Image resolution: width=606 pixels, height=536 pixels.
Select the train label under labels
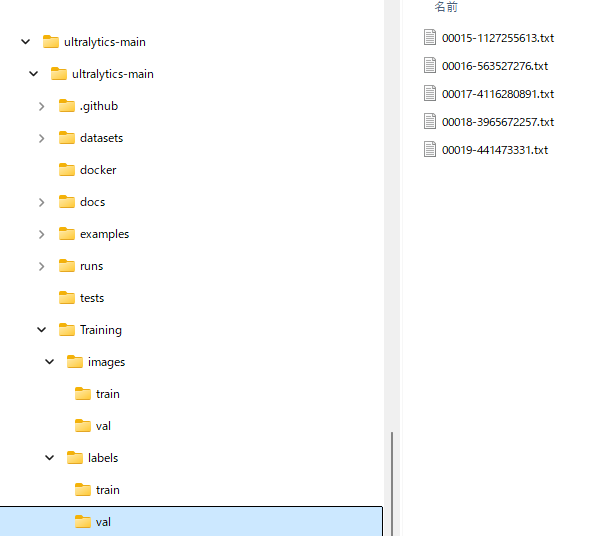click(108, 490)
